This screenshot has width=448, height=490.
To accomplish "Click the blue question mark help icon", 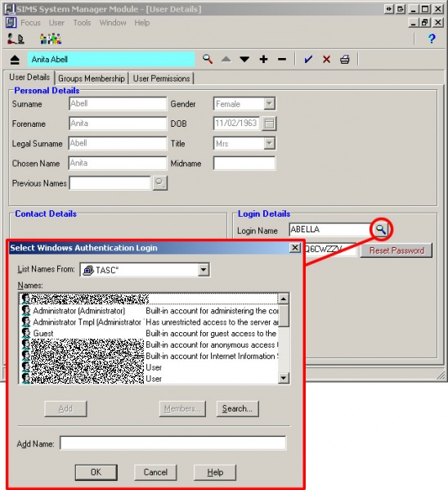I will (432, 38).
